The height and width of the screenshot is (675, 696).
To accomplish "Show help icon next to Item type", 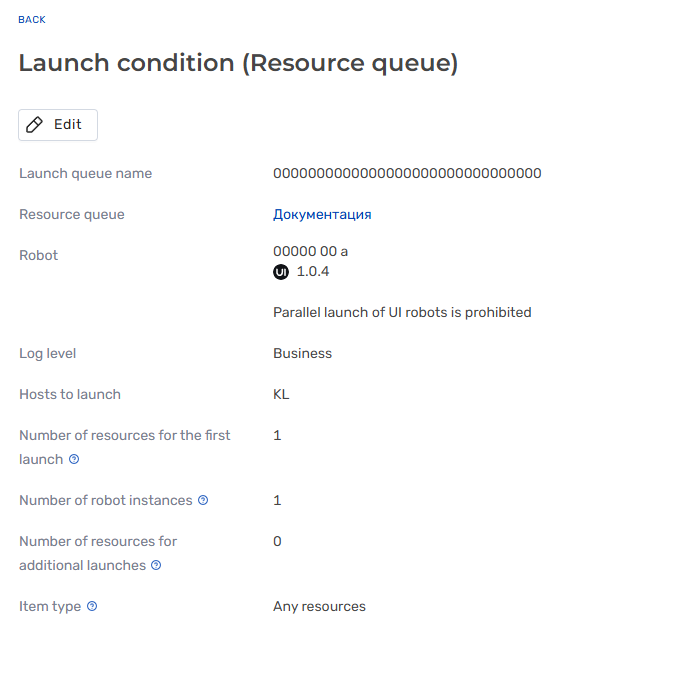I will point(92,606).
